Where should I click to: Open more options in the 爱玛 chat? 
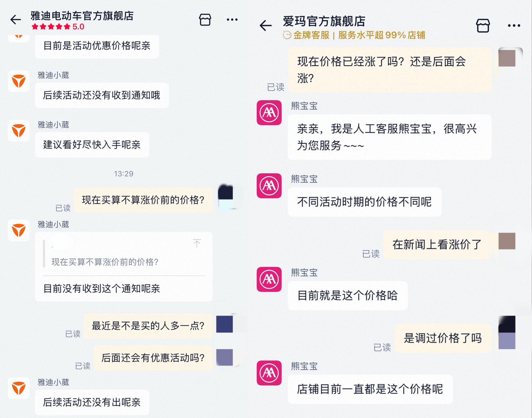pyautogui.click(x=514, y=26)
